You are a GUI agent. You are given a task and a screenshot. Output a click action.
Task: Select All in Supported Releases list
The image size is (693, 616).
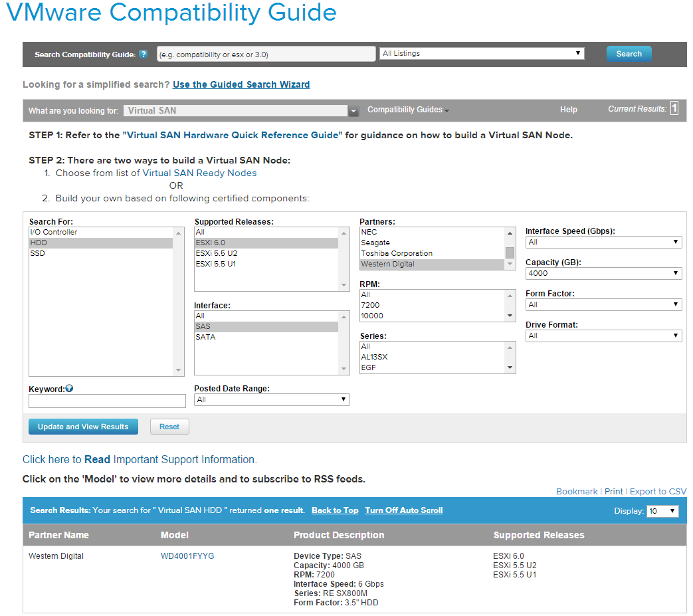[266, 232]
